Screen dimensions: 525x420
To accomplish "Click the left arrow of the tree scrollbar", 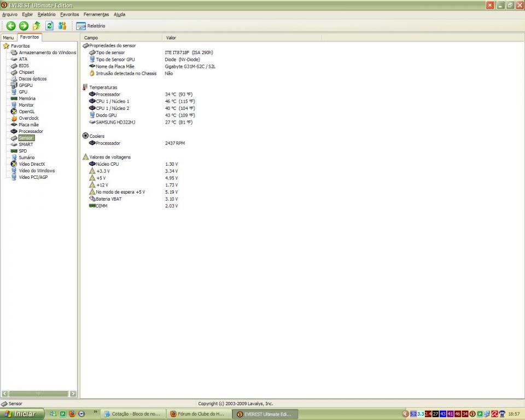I will coord(5,394).
